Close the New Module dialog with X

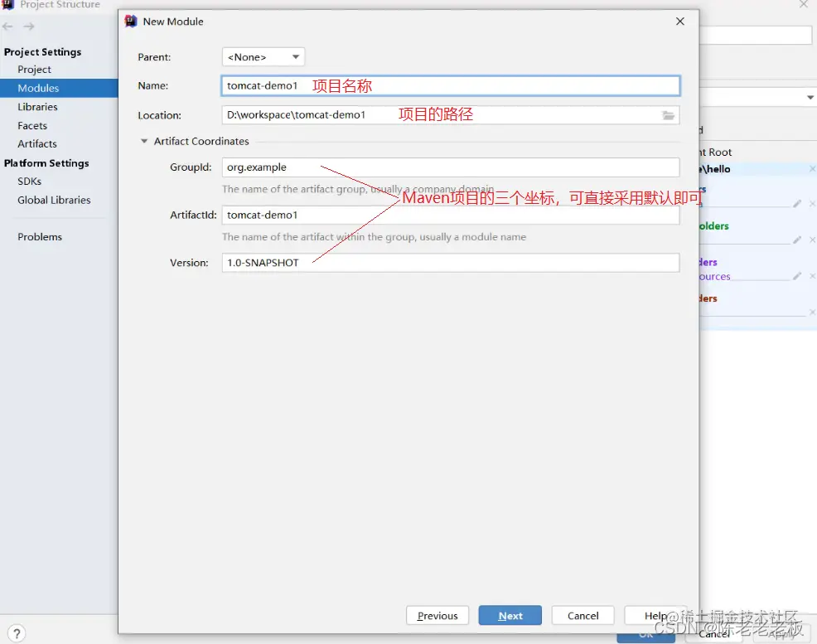[680, 22]
